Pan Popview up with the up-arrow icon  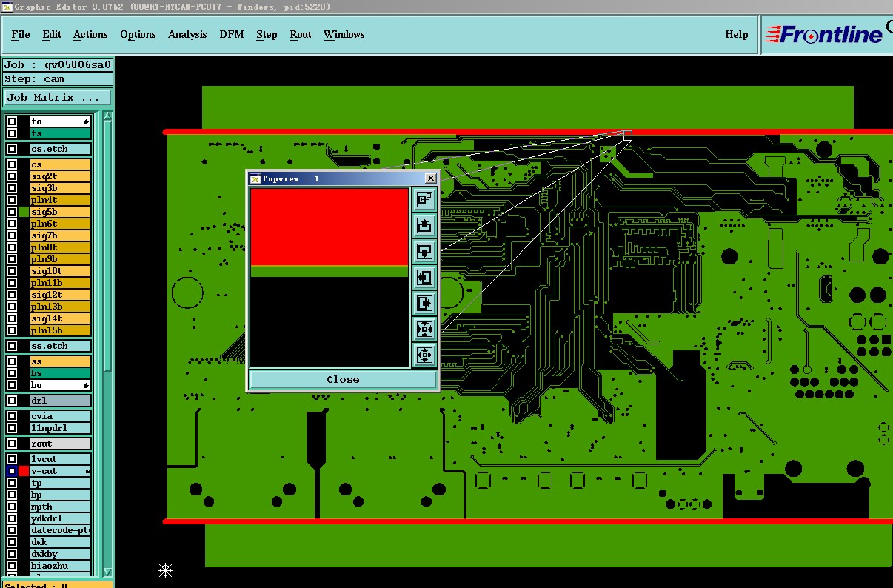coord(424,225)
